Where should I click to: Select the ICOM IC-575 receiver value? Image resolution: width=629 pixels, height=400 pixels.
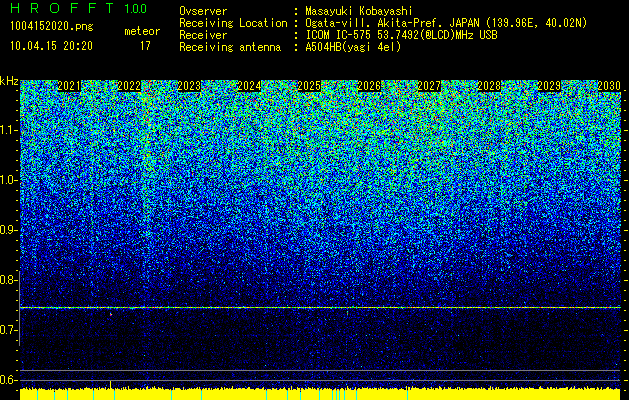[401, 35]
